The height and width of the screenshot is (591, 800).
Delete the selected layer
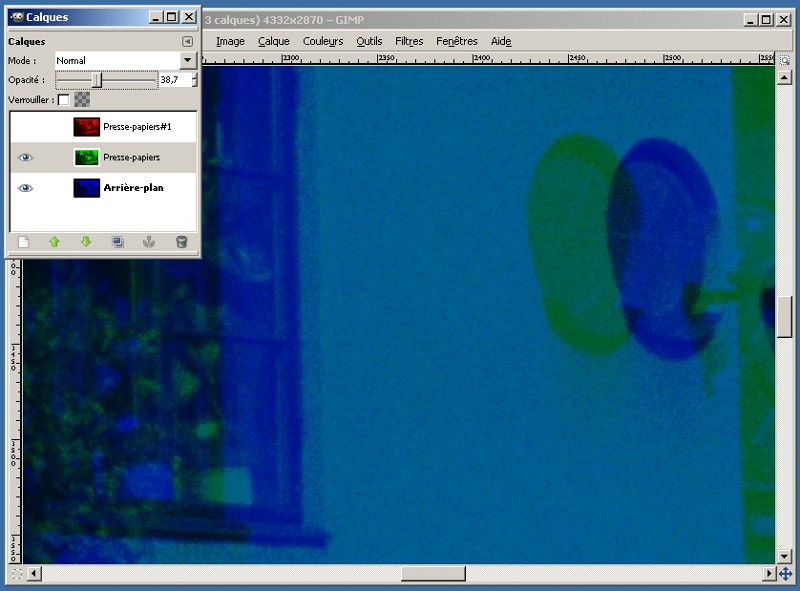pyautogui.click(x=181, y=242)
